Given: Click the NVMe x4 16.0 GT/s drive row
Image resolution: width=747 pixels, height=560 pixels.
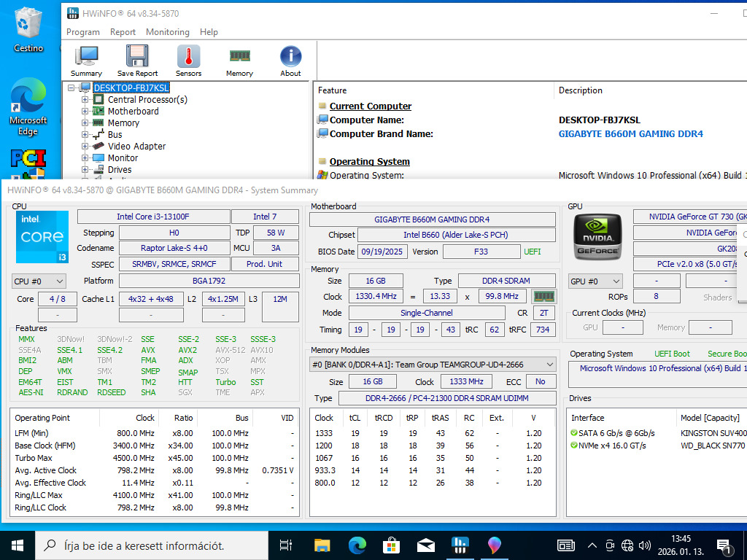Looking at the screenshot, I should [x=657, y=446].
